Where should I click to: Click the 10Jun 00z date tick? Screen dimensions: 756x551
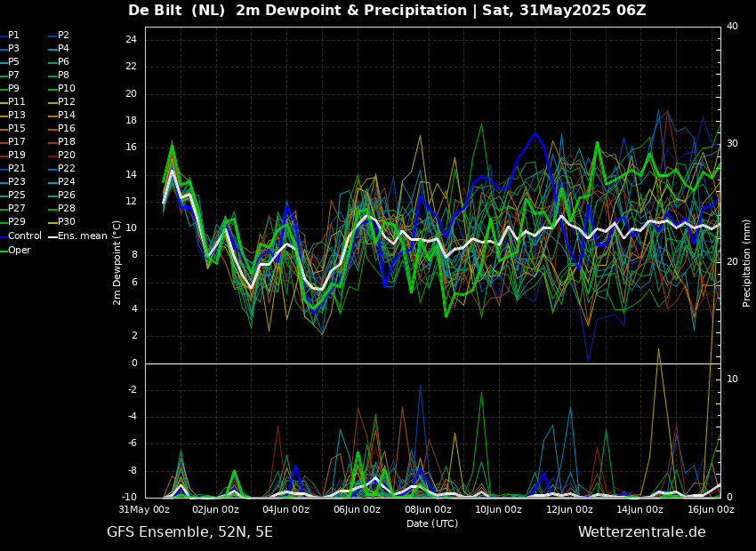tap(498, 509)
